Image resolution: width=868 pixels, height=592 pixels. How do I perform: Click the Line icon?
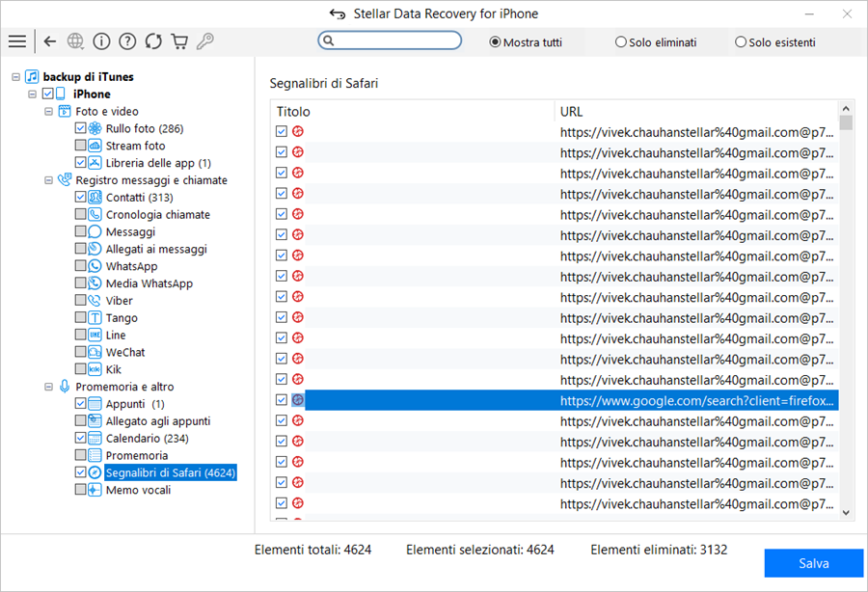[x=95, y=335]
